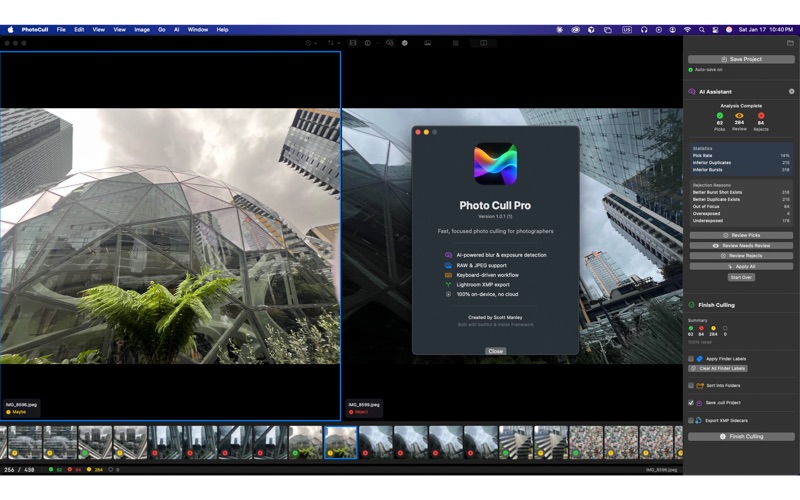Select the stairs thumbnail with green dot
Image resolution: width=800 pixels, height=500 pixels.
[x=515, y=442]
